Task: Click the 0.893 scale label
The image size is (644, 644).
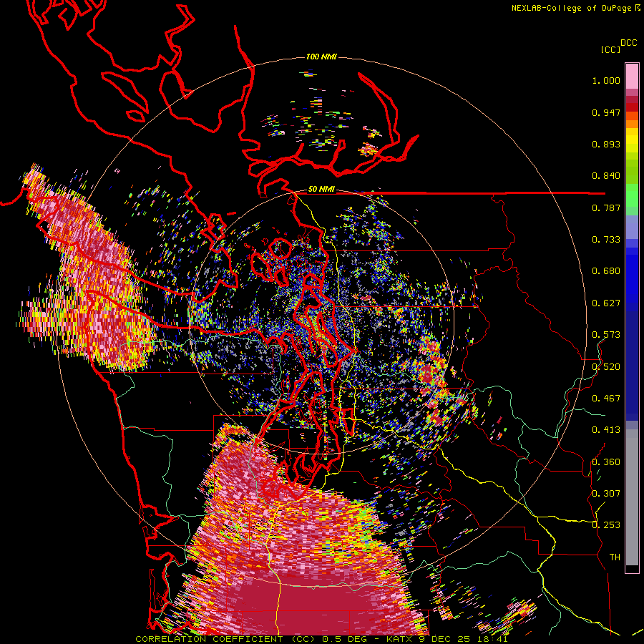Action: (606, 144)
